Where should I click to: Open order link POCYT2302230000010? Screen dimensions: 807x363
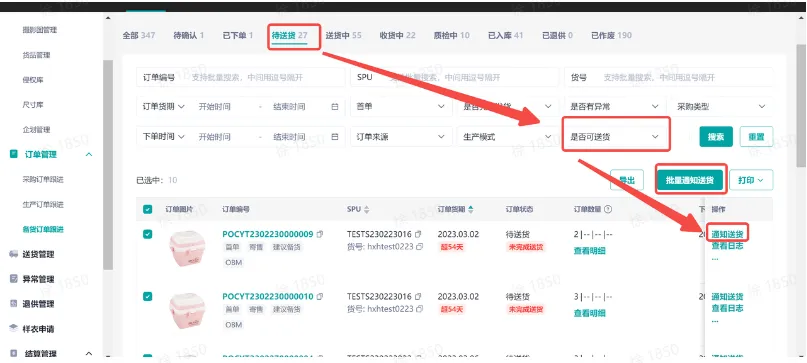(x=268, y=297)
